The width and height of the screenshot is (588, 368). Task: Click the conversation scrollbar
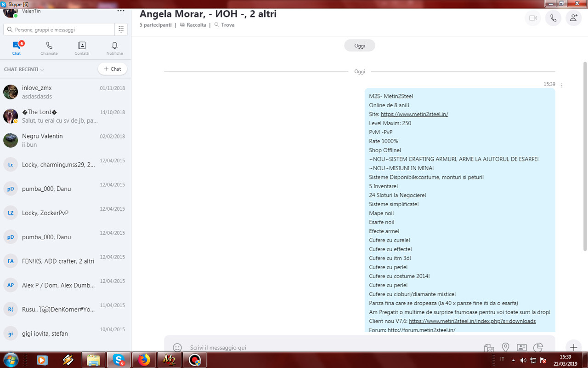585,156
